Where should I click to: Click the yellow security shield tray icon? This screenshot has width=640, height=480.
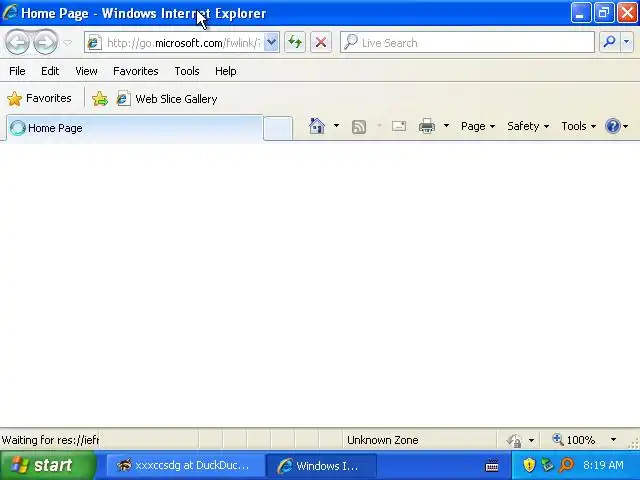pos(529,465)
